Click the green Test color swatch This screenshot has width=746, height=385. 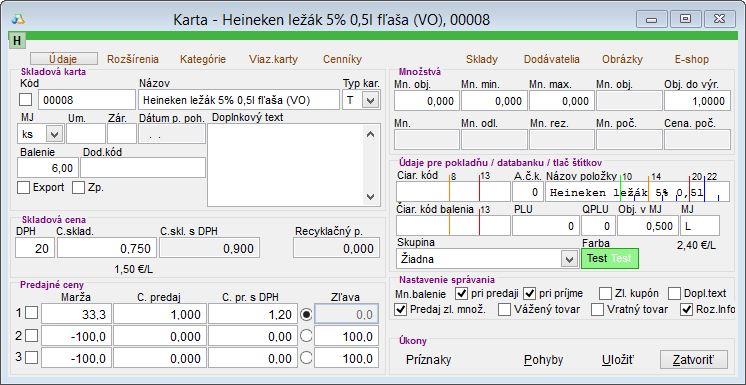(609, 258)
